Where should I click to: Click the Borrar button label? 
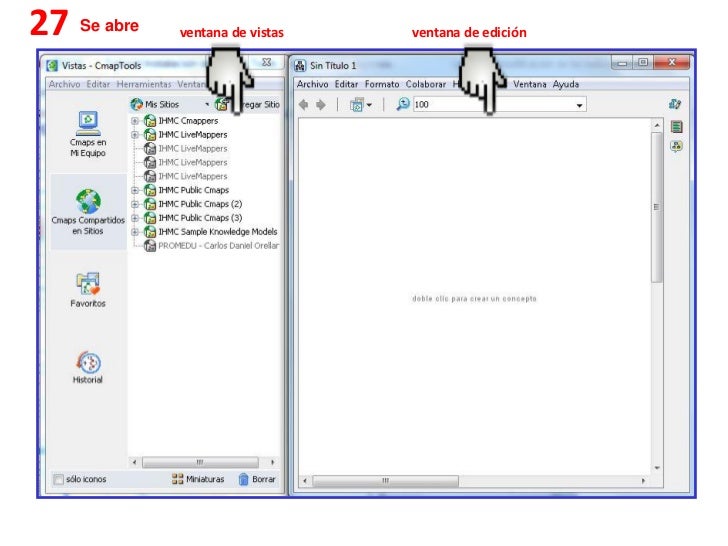pyautogui.click(x=264, y=479)
